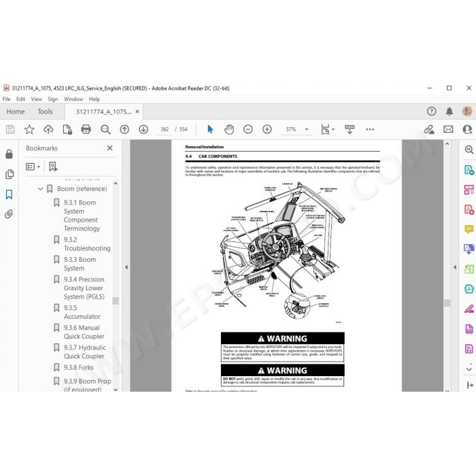Click the document vertical scrollbar thumb

pyautogui.click(x=447, y=303)
